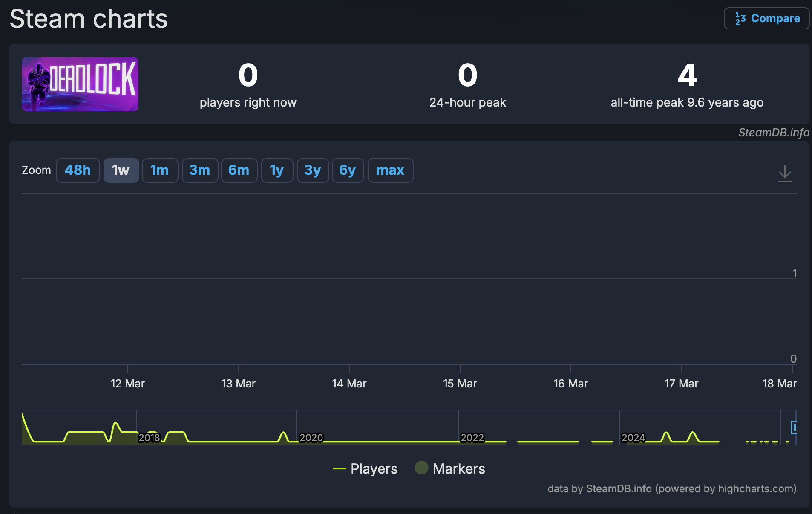The width and height of the screenshot is (812, 514).
Task: Grab the navigator range handle
Action: 794,427
